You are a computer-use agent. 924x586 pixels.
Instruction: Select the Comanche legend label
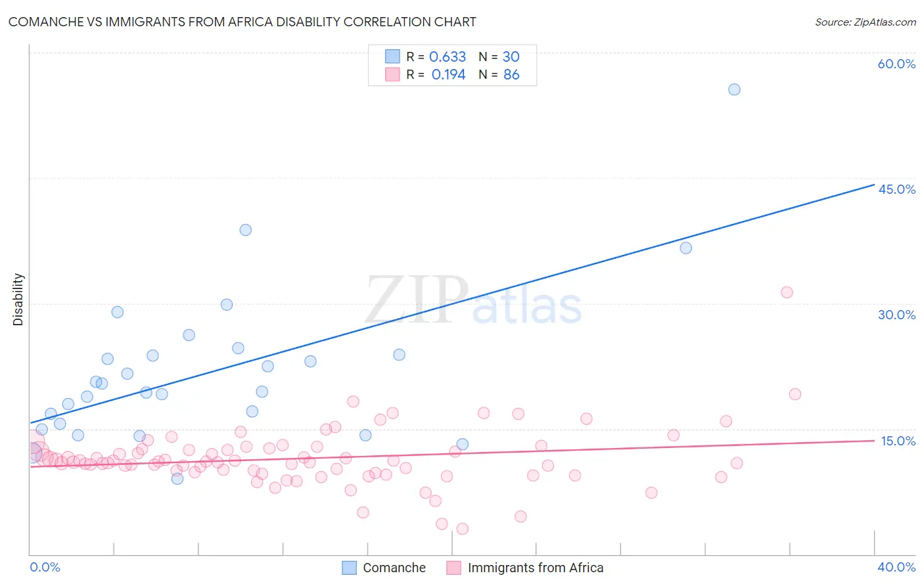click(394, 568)
